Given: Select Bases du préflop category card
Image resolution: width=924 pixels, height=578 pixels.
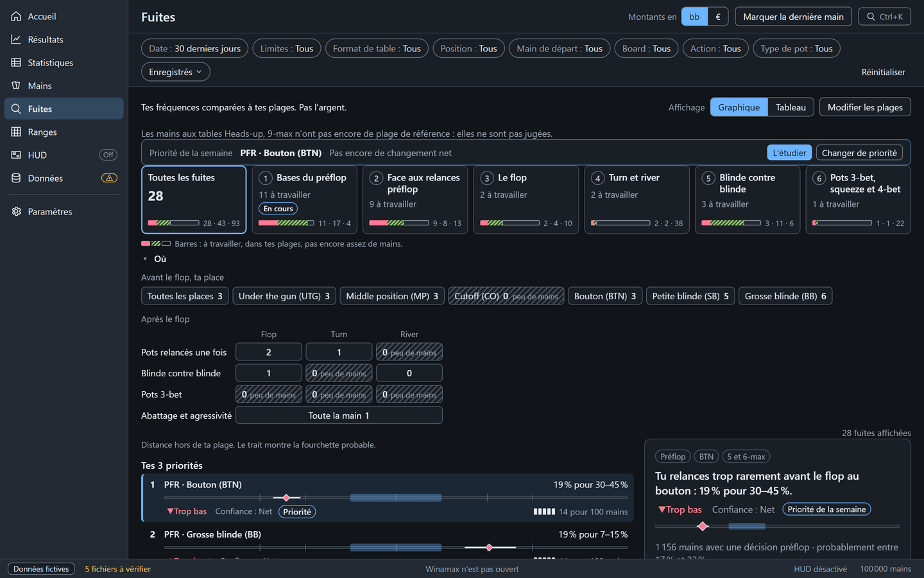Looking at the screenshot, I should (x=304, y=200).
